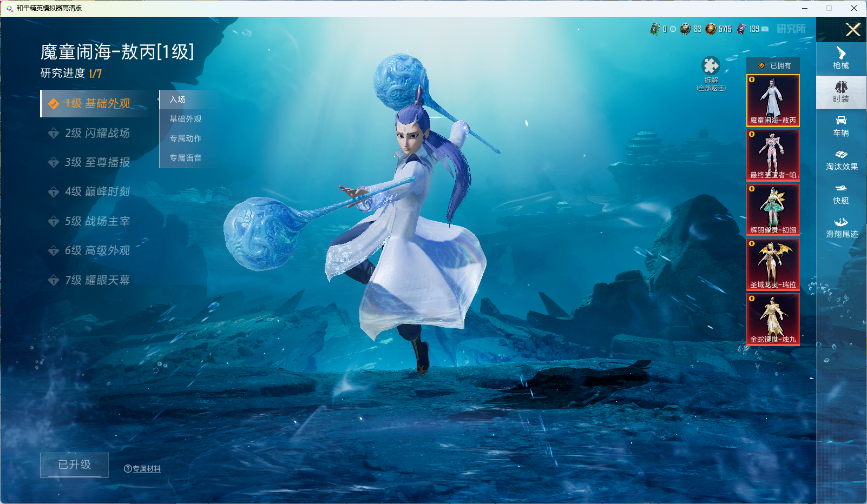Viewport: 867px width, 504px height.
Task: Open the 专属材料 exclusive materials link
Action: point(147,469)
